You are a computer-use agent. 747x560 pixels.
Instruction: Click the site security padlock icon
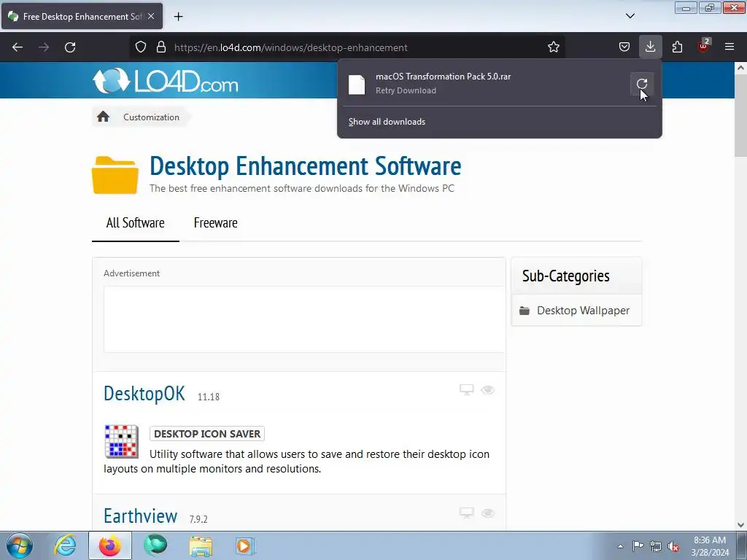point(161,47)
